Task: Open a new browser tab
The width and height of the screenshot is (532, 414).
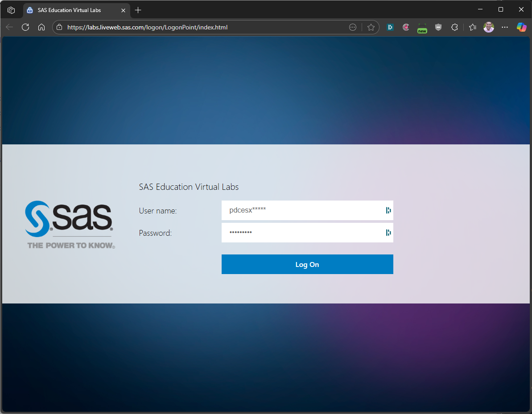Action: pyautogui.click(x=138, y=10)
